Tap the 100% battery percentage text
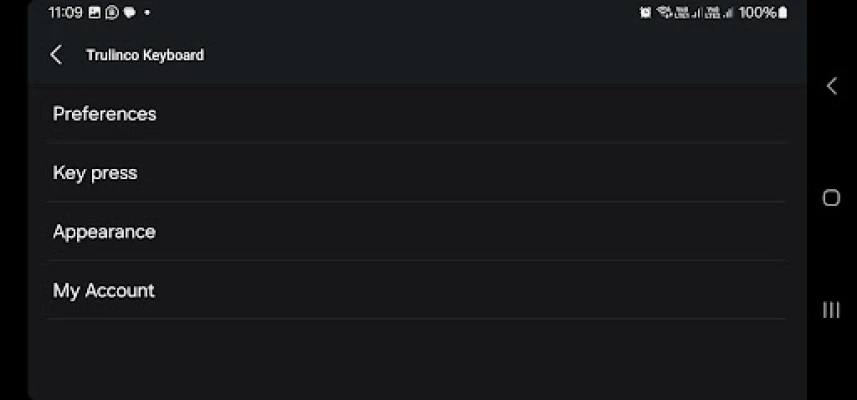Screen dimensions: 857x400 coord(758,13)
